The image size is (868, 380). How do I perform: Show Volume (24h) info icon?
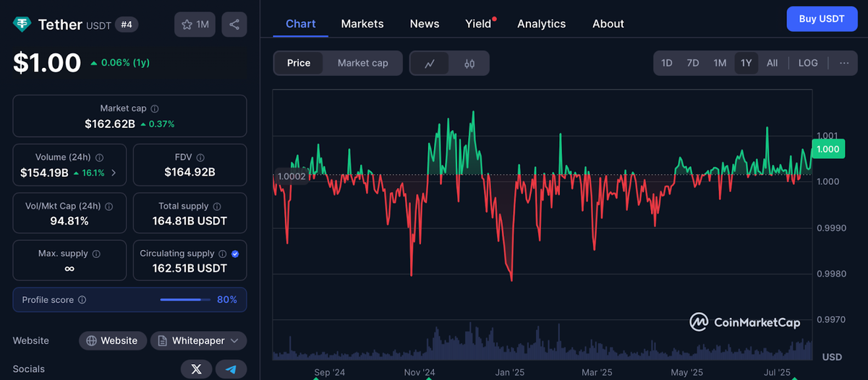(x=100, y=157)
